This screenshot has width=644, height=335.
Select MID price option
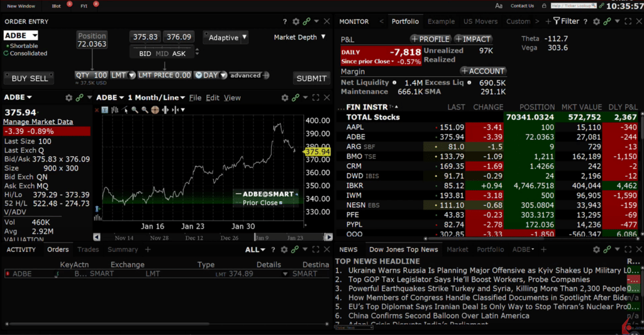162,54
